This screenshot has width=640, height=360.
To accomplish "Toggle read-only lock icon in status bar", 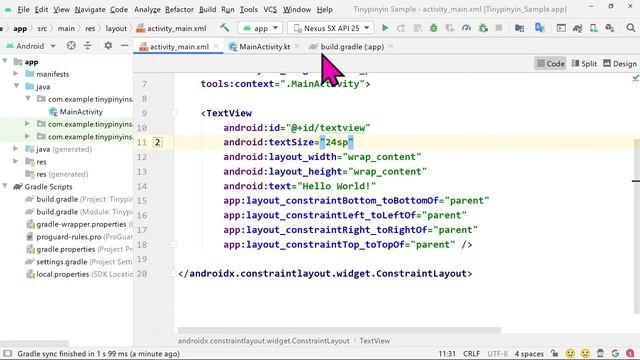I will click(x=554, y=353).
